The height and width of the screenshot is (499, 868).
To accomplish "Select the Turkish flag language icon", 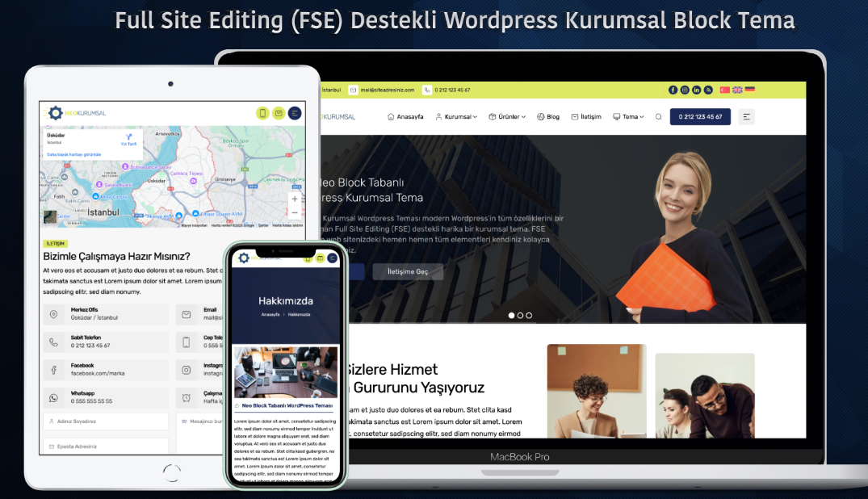I will 724,90.
